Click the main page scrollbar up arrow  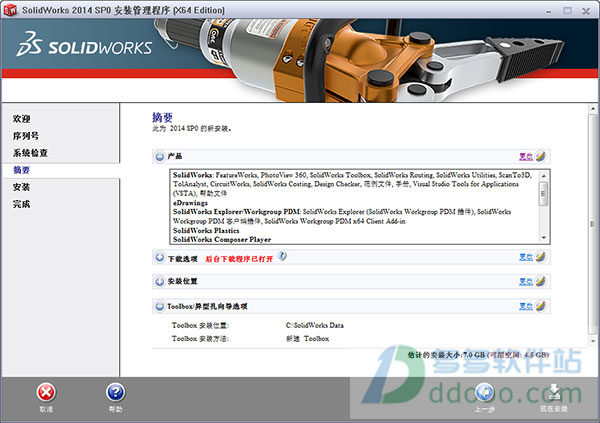pos(593,108)
